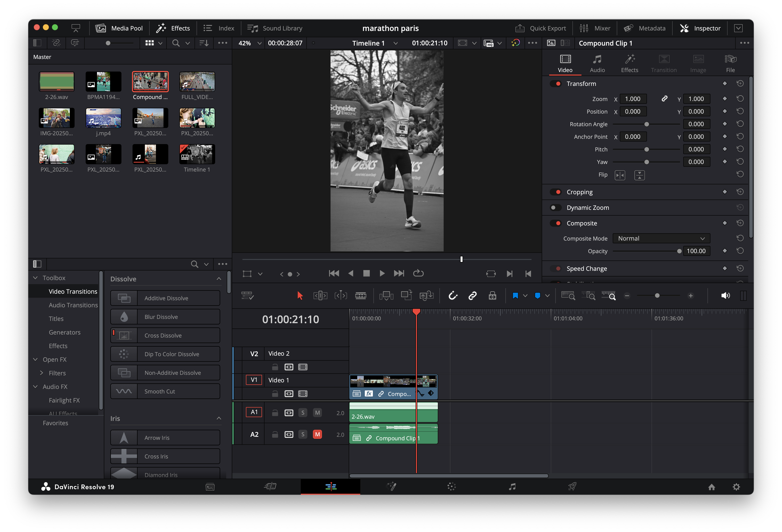
Task: Click the Quick Export button
Action: point(540,28)
